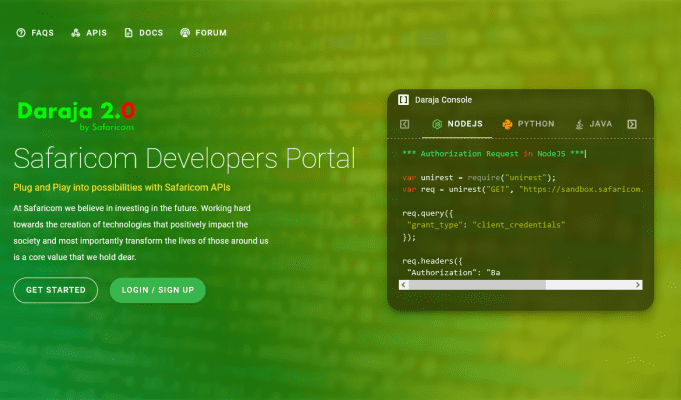Click the Login / Sign Up button
The image size is (681, 400).
[x=158, y=290]
